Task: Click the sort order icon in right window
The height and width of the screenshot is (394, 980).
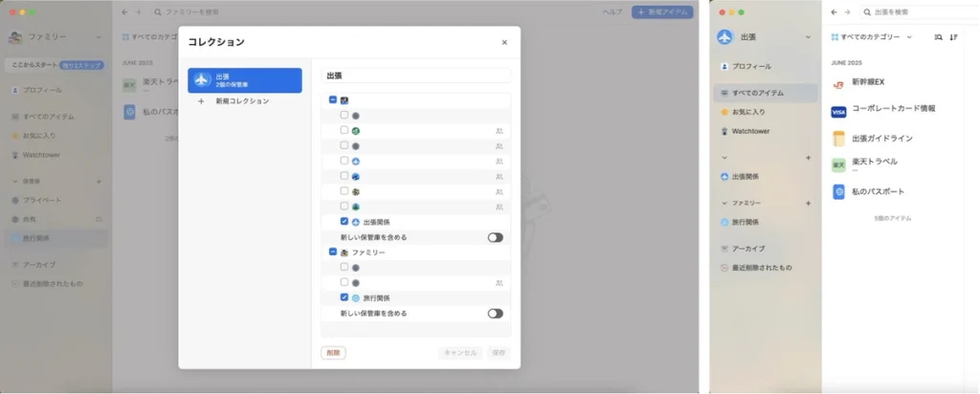Action: [953, 37]
